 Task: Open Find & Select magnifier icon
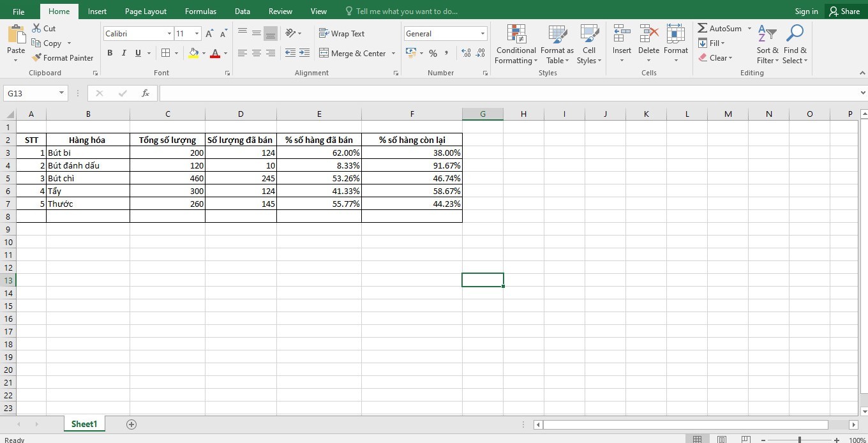(795, 34)
